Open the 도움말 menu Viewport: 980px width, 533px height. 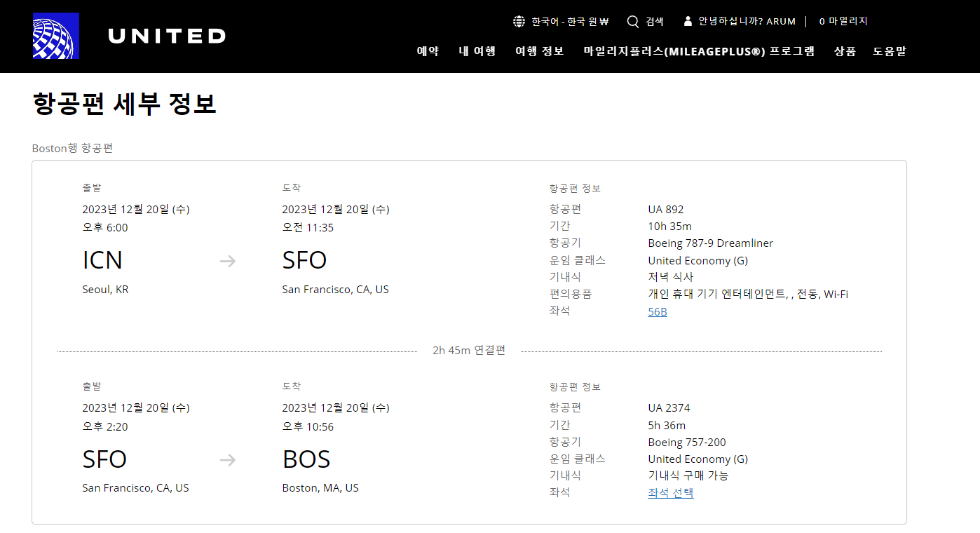(x=890, y=50)
